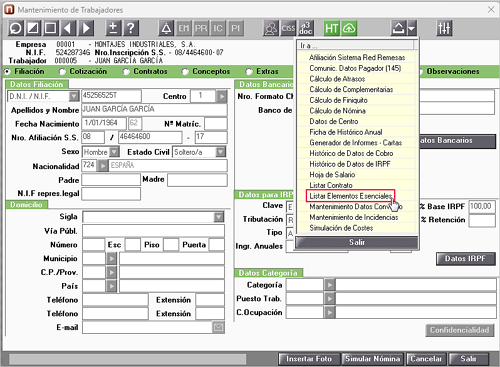Click the Fecha Nacimiento field
This screenshot has width=500, height=367.
[104, 123]
